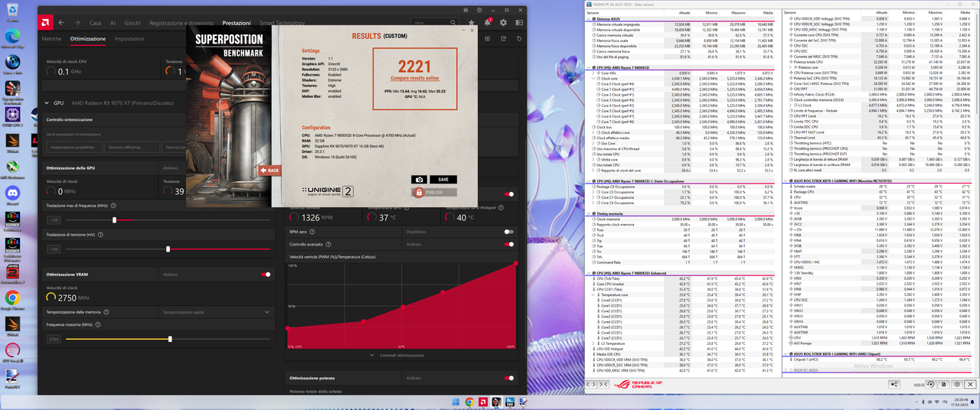Take a screenshot with Superposition camera button
Viewport: 980px width, 410px height.
click(420, 180)
